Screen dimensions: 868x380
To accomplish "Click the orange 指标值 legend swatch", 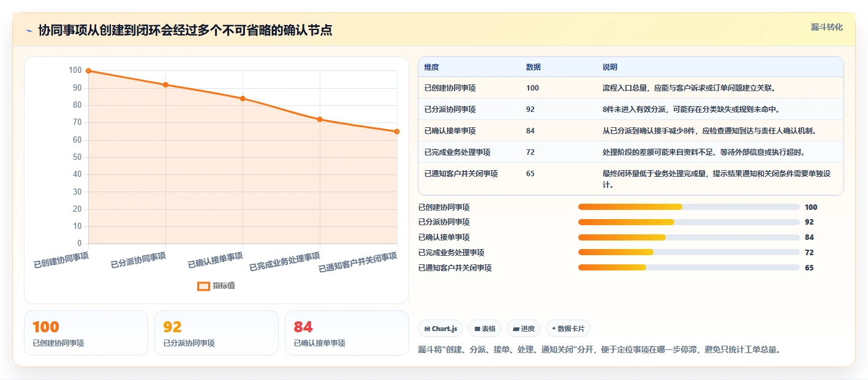I will [x=203, y=286].
